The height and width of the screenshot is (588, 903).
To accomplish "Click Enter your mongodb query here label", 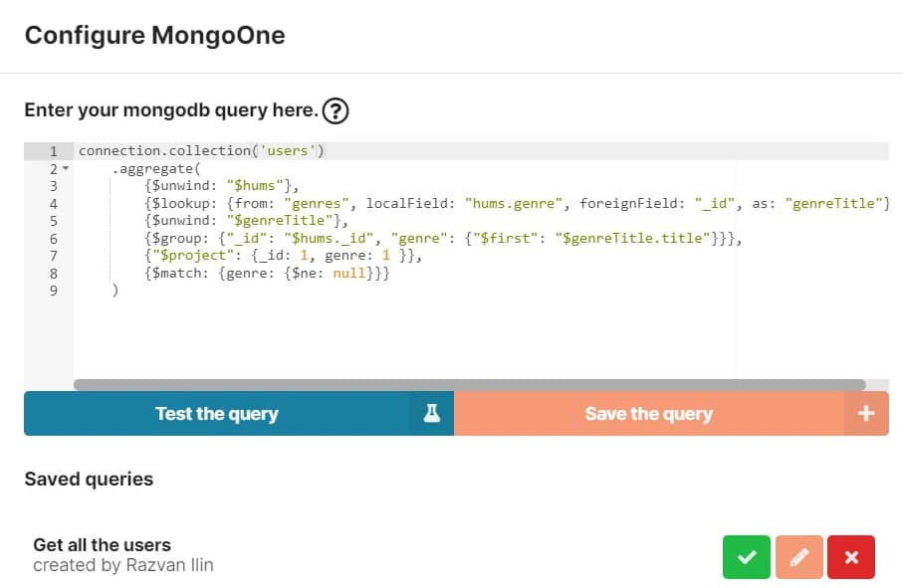I will click(171, 109).
